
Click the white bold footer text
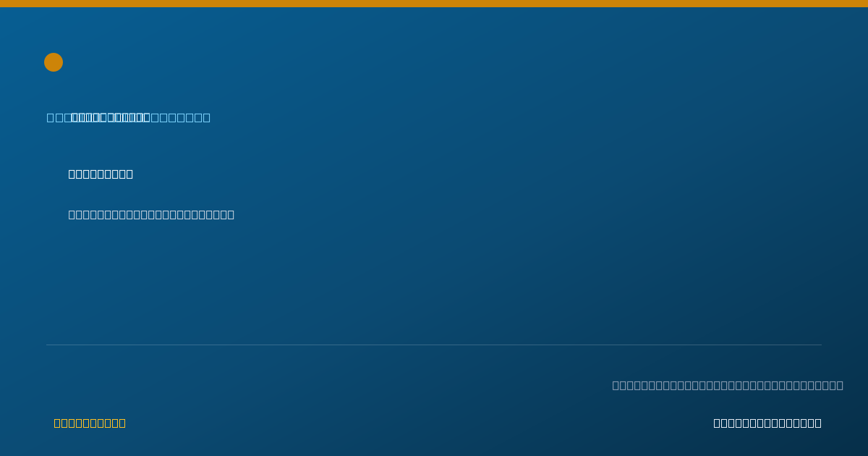pyautogui.click(x=767, y=423)
